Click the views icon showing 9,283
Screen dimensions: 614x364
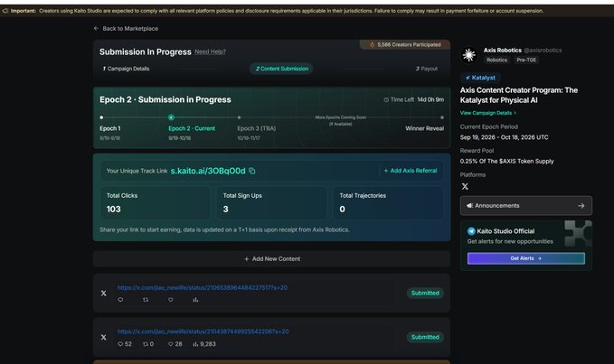point(195,344)
